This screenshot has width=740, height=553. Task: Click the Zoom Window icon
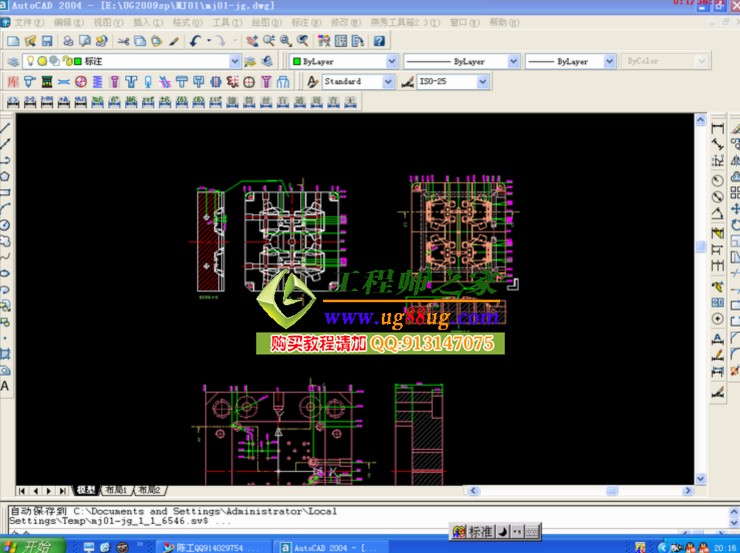coord(286,41)
